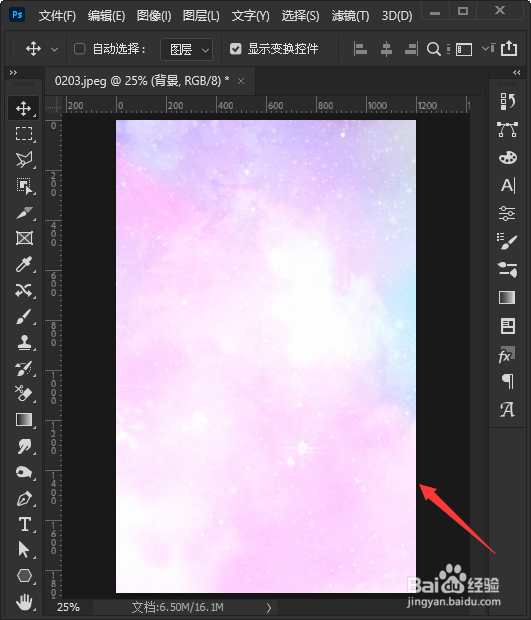
Task: Click the Photoshop Ps logo
Action: 17,15
